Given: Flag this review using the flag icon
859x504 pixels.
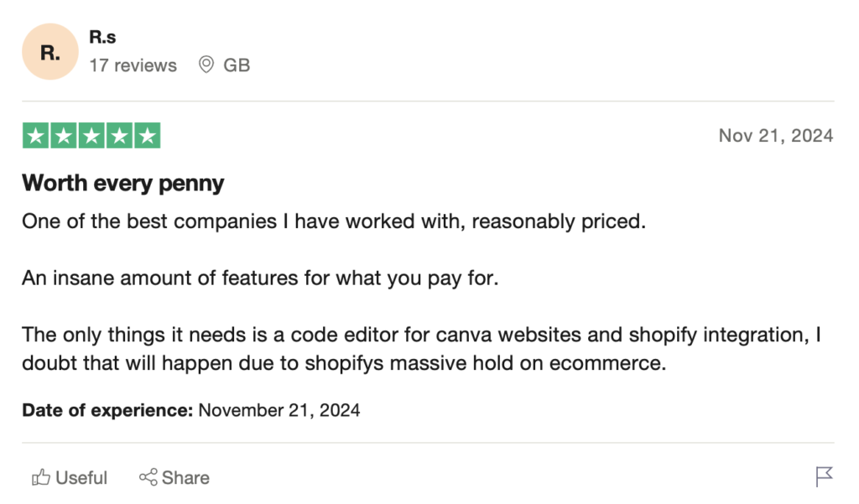Looking at the screenshot, I should coord(824,477).
